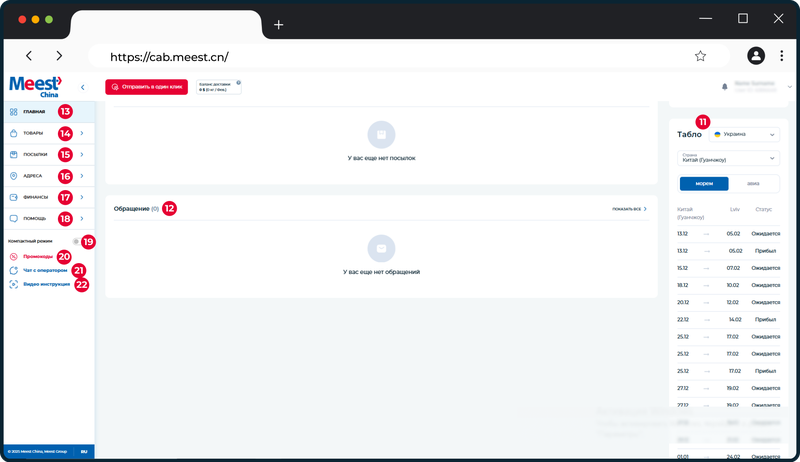Open the Китай (Гуанчжоу) dropdown

tap(728, 158)
